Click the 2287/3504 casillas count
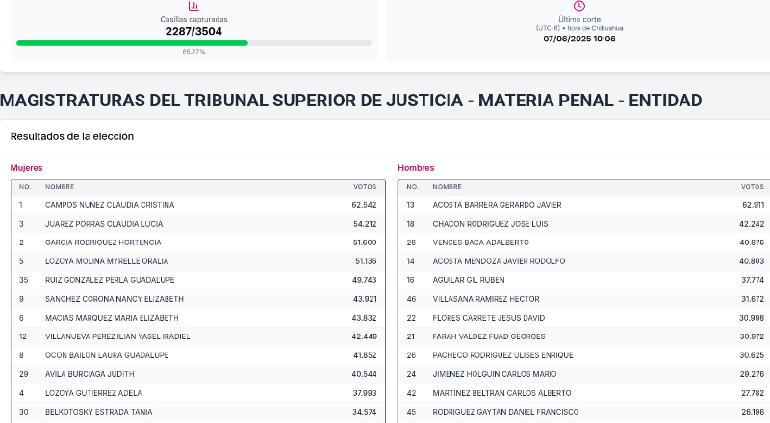 point(193,31)
